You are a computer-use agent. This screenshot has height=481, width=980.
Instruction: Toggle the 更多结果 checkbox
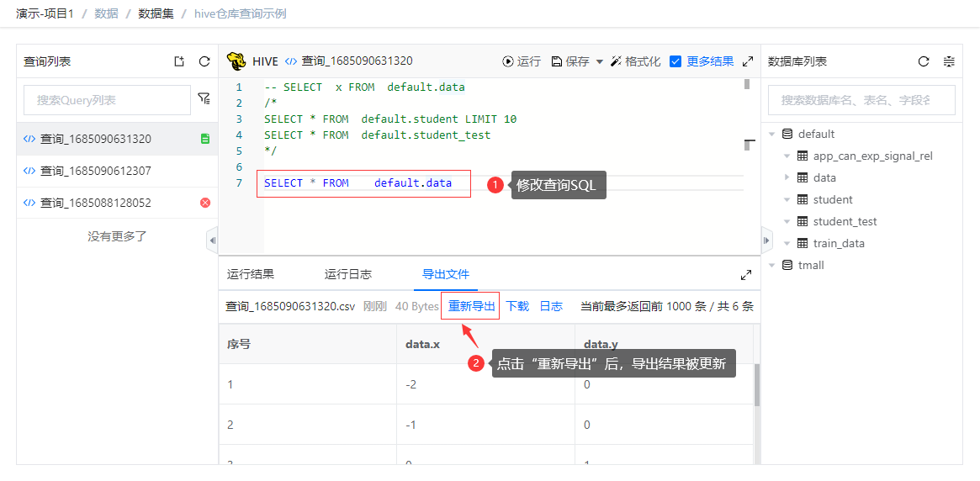tap(675, 61)
